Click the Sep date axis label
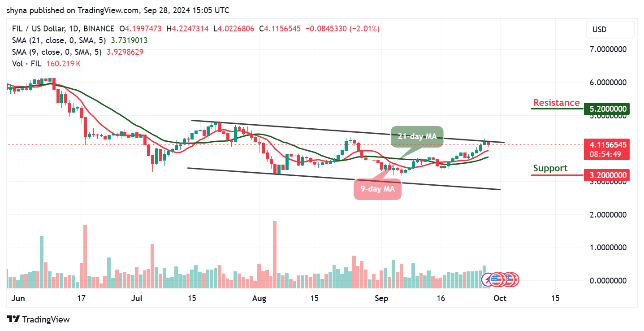644x331 pixels. [381, 298]
